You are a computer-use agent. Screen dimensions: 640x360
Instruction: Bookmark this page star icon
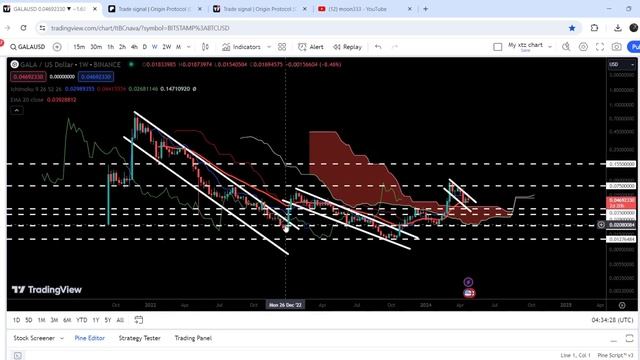(x=572, y=28)
